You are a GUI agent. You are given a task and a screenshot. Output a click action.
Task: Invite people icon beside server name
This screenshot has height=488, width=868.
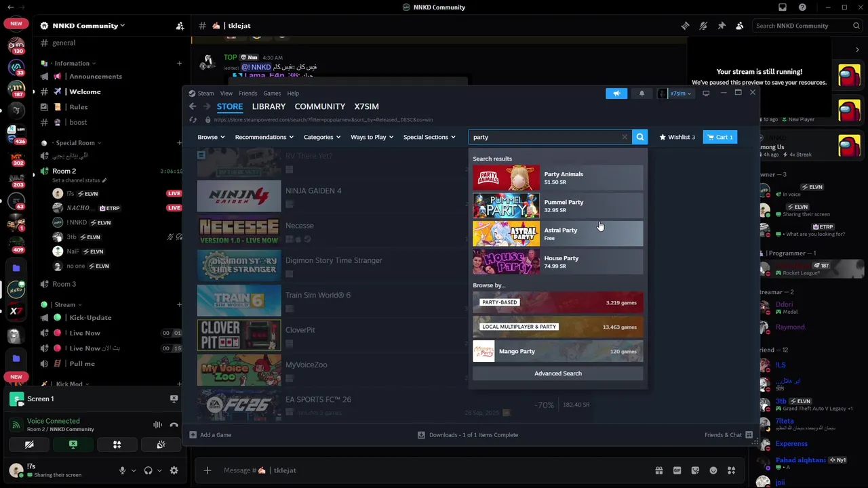click(x=180, y=26)
